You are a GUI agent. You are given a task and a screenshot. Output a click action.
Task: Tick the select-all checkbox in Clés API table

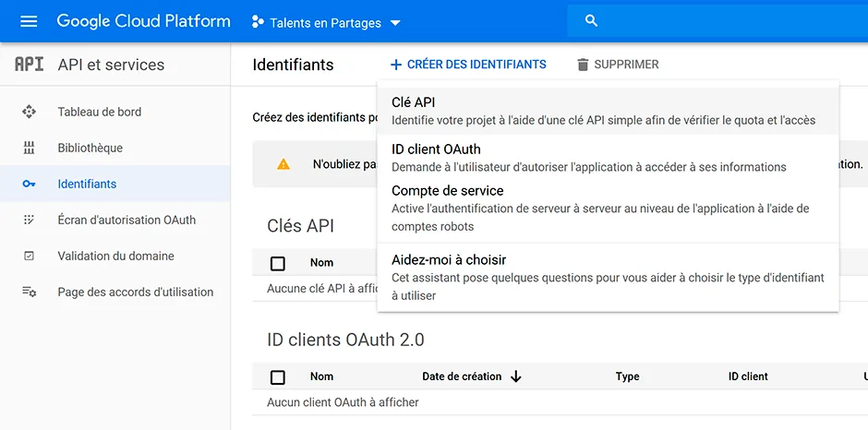click(278, 263)
